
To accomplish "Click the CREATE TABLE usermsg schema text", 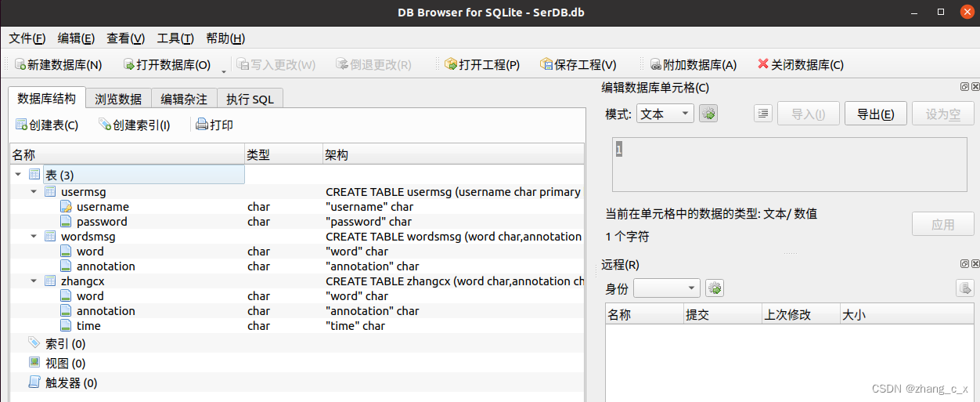I will click(x=453, y=192).
